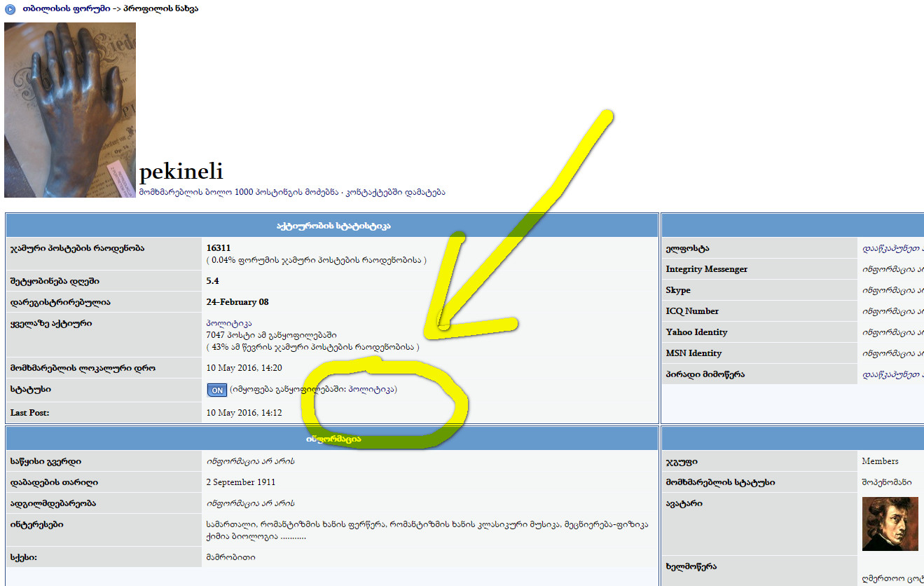Click the MSN Identity label
This screenshot has width=924, height=586.
point(694,353)
